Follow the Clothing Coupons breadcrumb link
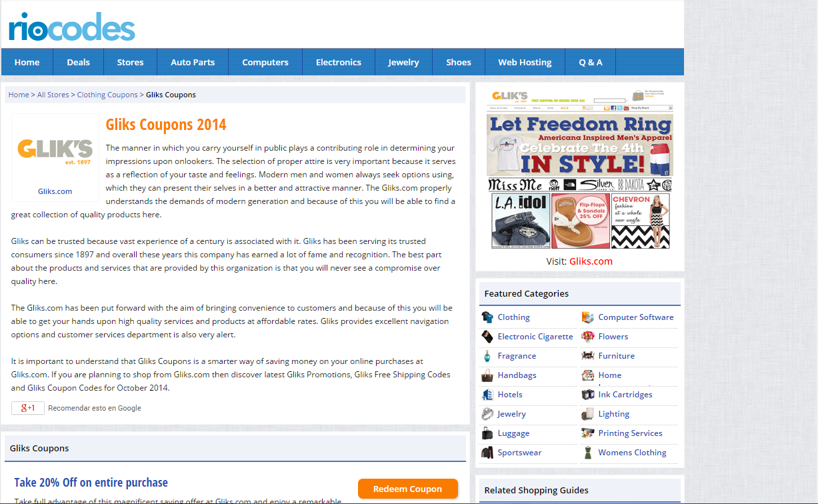Screen dimensions: 818x504 107,95
